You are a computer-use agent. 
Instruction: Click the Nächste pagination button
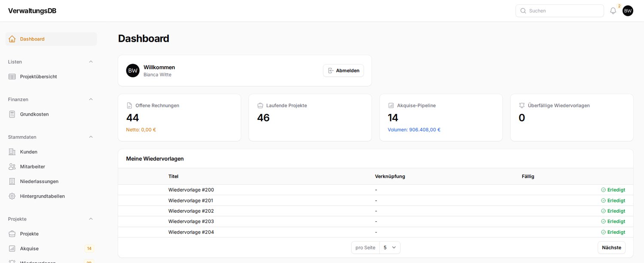point(611,248)
